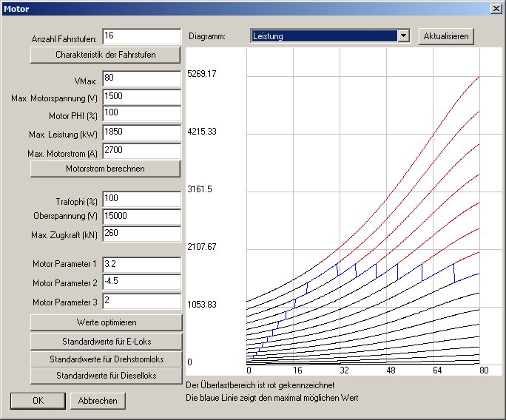Click the 2107.67 axis label
The image size is (506, 420).
pos(202,247)
